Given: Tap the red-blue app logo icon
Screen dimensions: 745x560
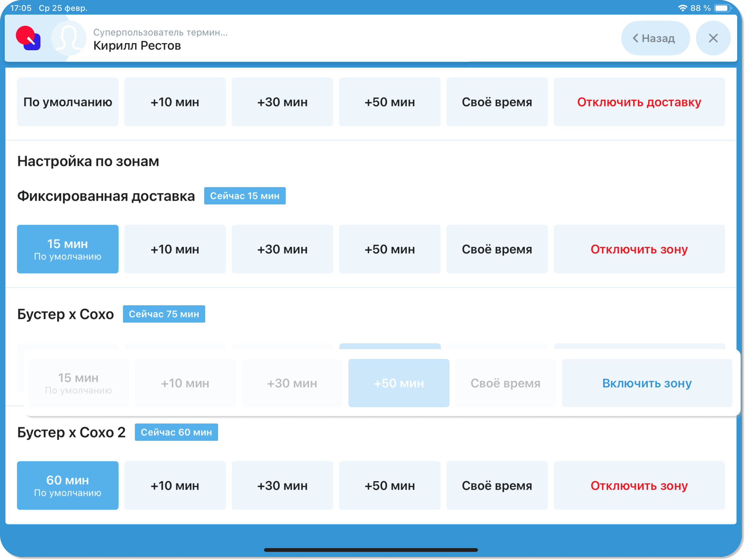Looking at the screenshot, I should coord(28,38).
